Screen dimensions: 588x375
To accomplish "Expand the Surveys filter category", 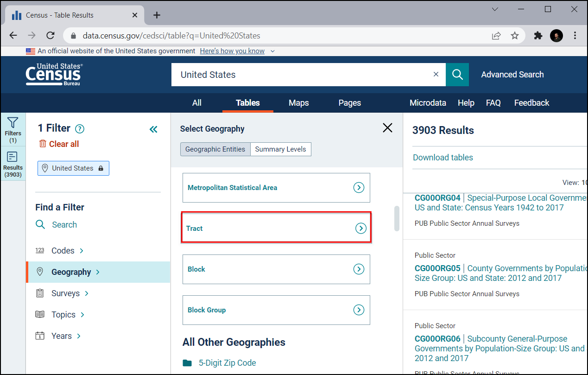I will click(65, 293).
